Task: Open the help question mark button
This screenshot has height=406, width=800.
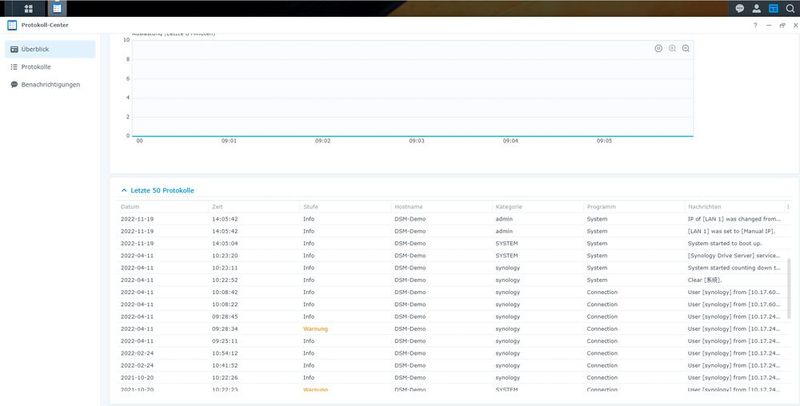Action: [x=755, y=26]
